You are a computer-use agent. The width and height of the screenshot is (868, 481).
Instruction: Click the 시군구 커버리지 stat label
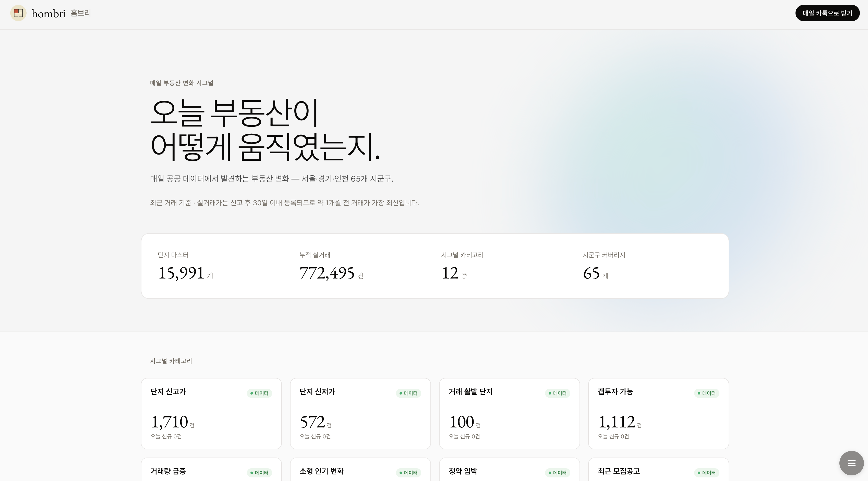point(604,255)
